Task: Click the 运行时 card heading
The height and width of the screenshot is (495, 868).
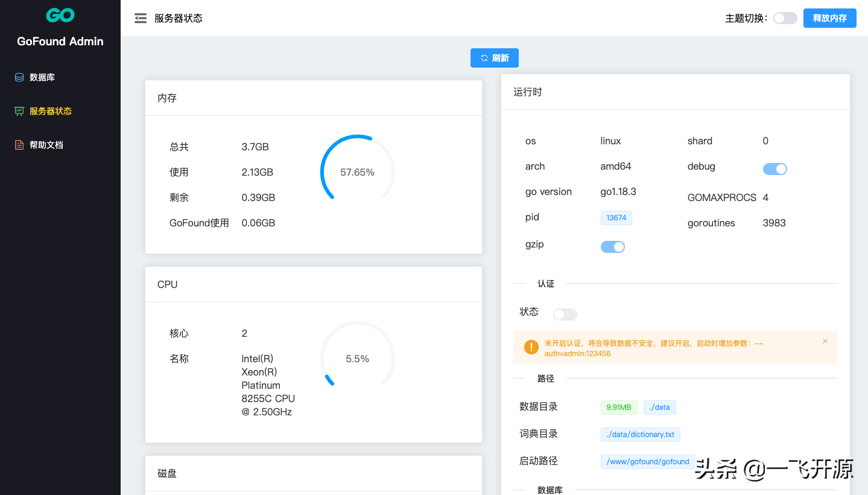Action: pyautogui.click(x=528, y=92)
